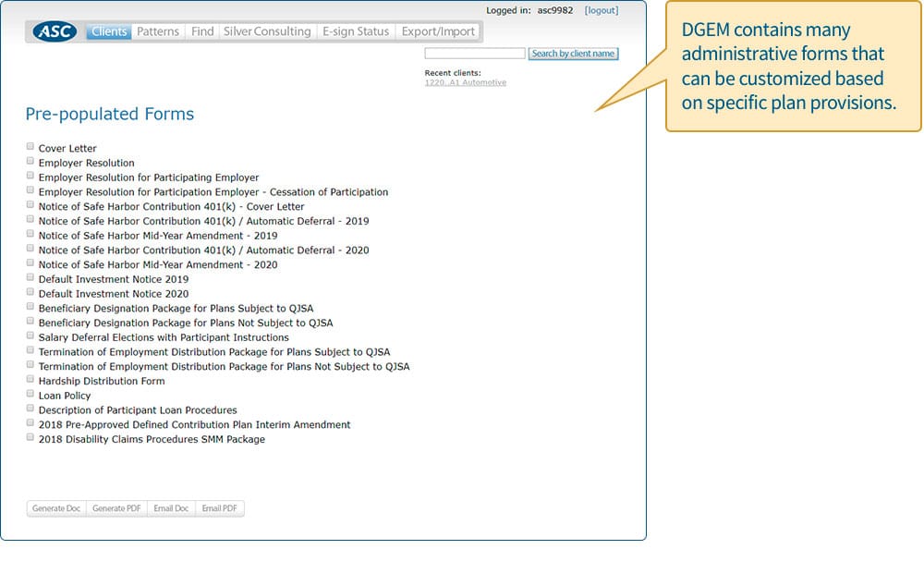The width and height of the screenshot is (924, 586).
Task: Tick 2018 Disability Claims Procedures SMM Package
Action: pos(30,438)
